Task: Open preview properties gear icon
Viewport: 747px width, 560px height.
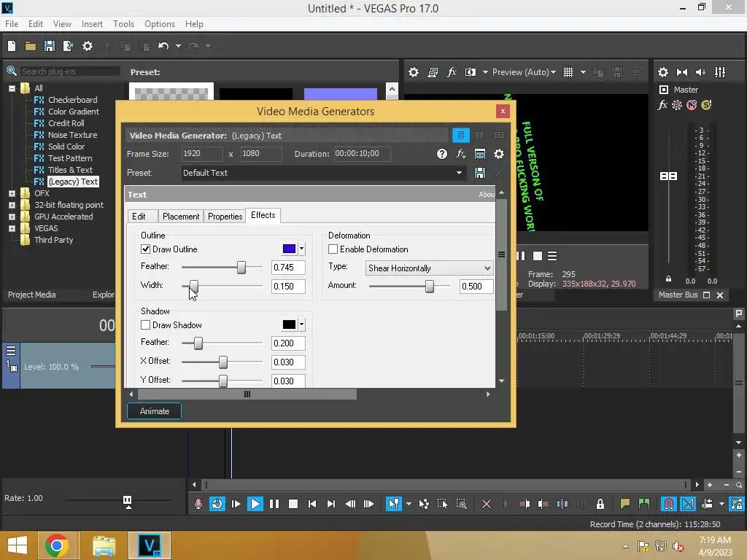Action: tap(414, 72)
